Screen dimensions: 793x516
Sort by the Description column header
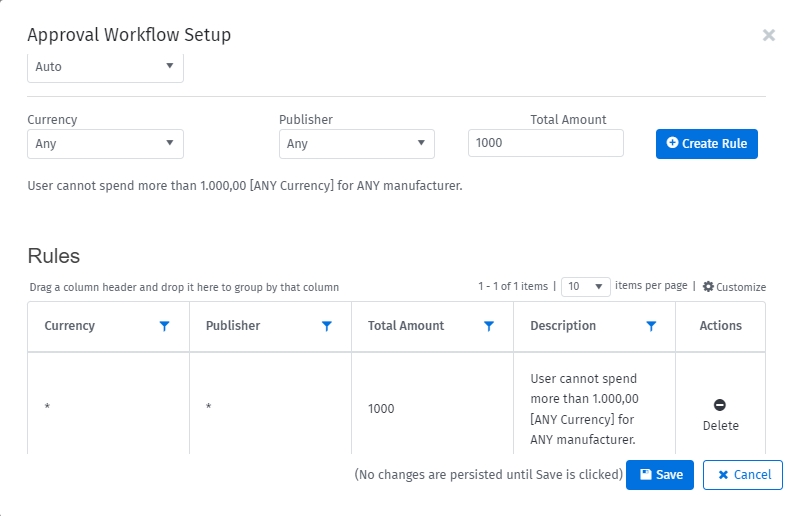pyautogui.click(x=563, y=326)
